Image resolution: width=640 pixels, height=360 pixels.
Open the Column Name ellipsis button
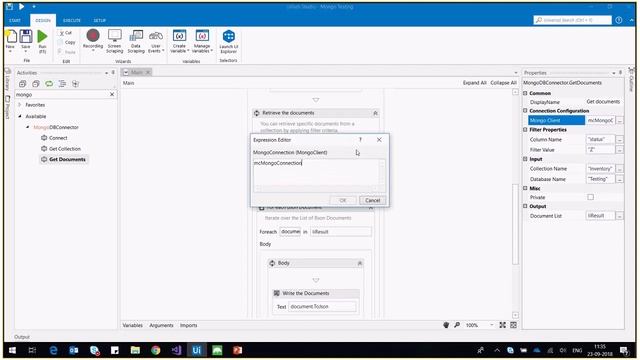coord(620,140)
